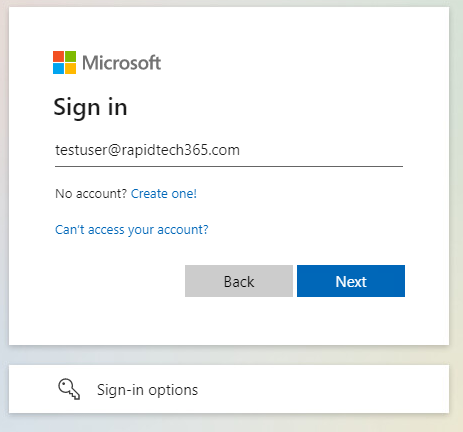Viewport: 463px width, 432px height.
Task: Click the Sign in heading
Action: click(x=90, y=107)
